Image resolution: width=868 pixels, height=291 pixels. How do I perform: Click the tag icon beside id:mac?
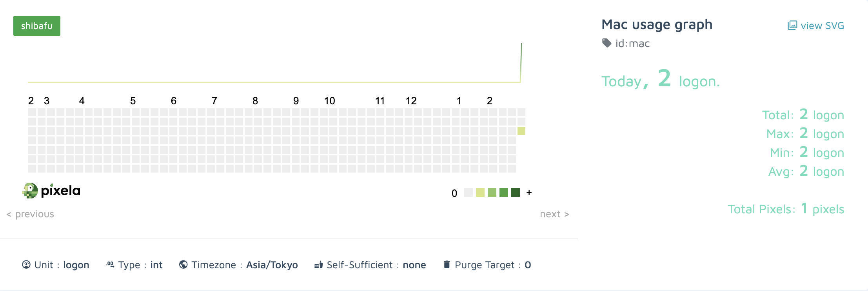pyautogui.click(x=607, y=43)
